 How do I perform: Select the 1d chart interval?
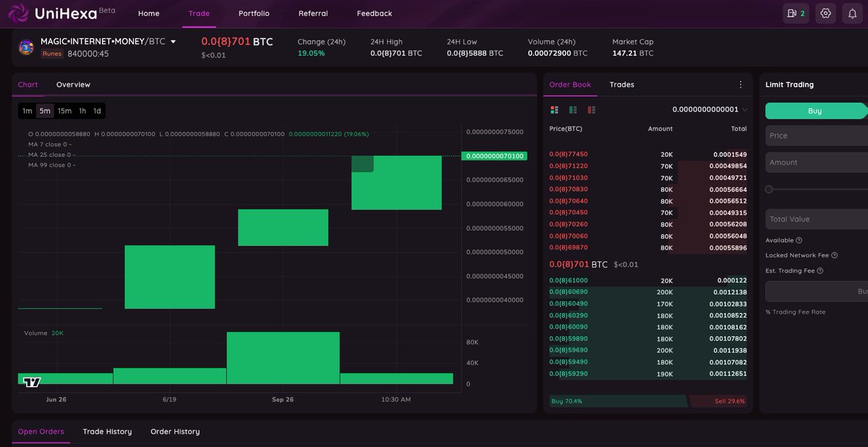click(x=97, y=111)
